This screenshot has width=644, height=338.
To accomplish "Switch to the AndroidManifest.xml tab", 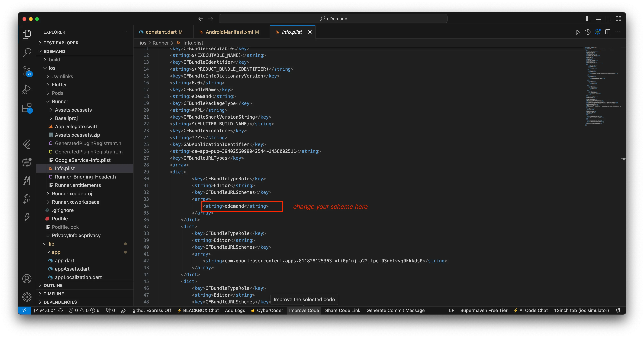I will [x=232, y=32].
